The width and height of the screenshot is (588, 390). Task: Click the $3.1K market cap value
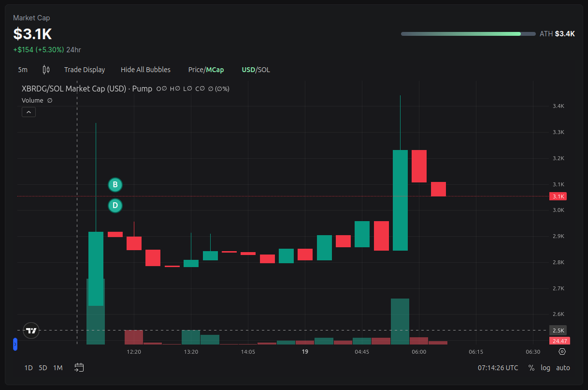(x=32, y=34)
